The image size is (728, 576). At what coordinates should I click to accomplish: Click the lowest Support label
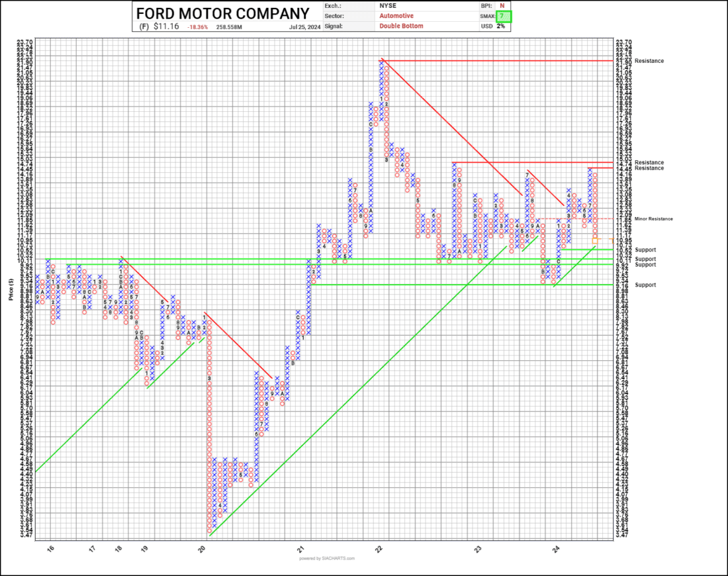645,285
